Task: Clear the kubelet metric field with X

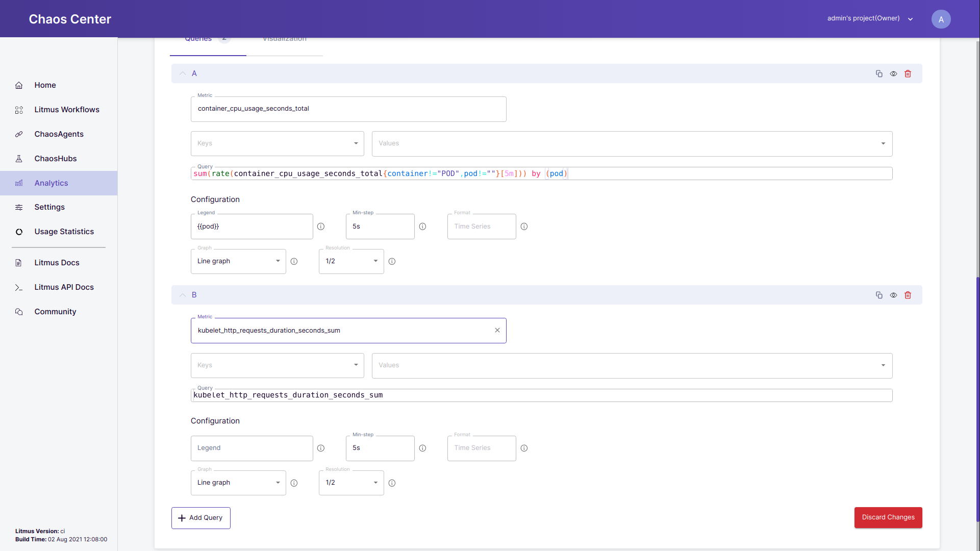Action: point(497,330)
